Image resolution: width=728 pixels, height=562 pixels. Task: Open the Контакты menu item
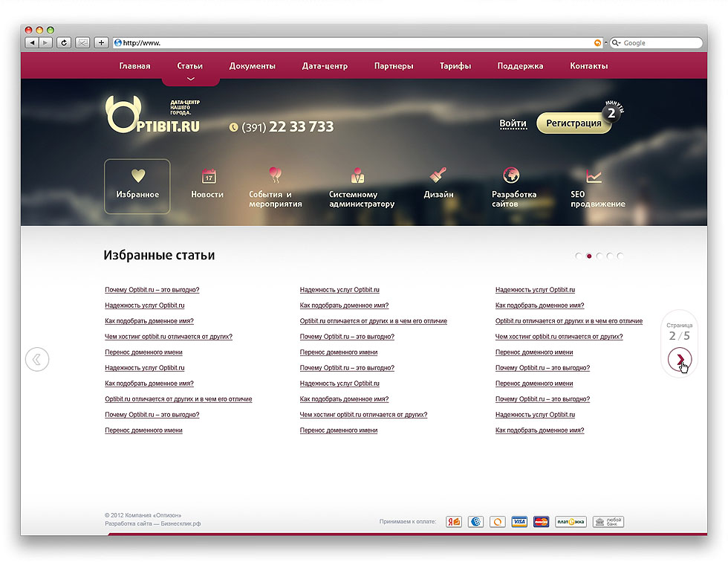pyautogui.click(x=588, y=66)
